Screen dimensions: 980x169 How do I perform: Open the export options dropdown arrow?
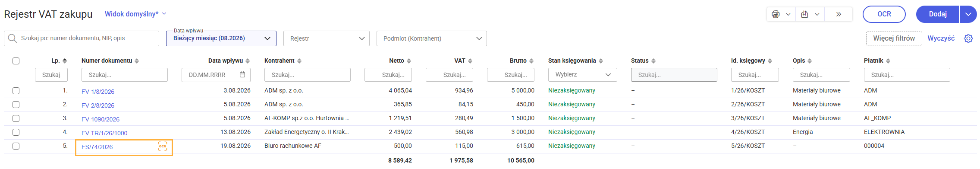817,14
